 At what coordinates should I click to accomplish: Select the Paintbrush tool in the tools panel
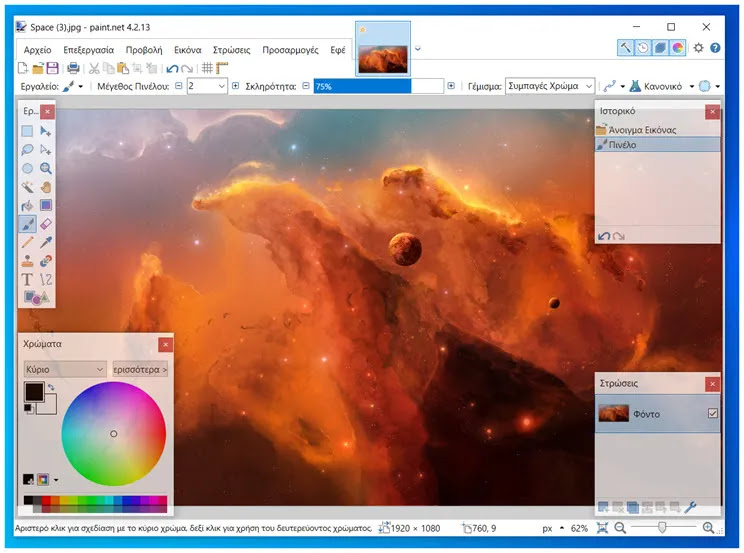(x=27, y=224)
